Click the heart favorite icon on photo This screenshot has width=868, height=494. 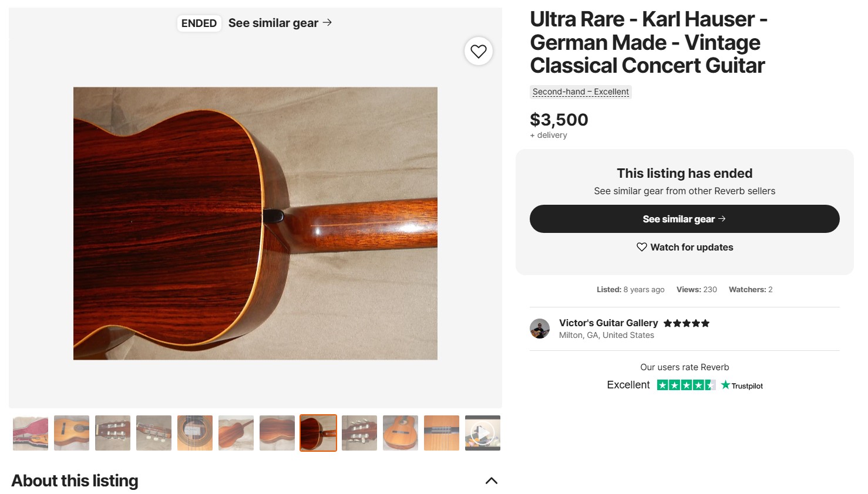click(x=479, y=52)
